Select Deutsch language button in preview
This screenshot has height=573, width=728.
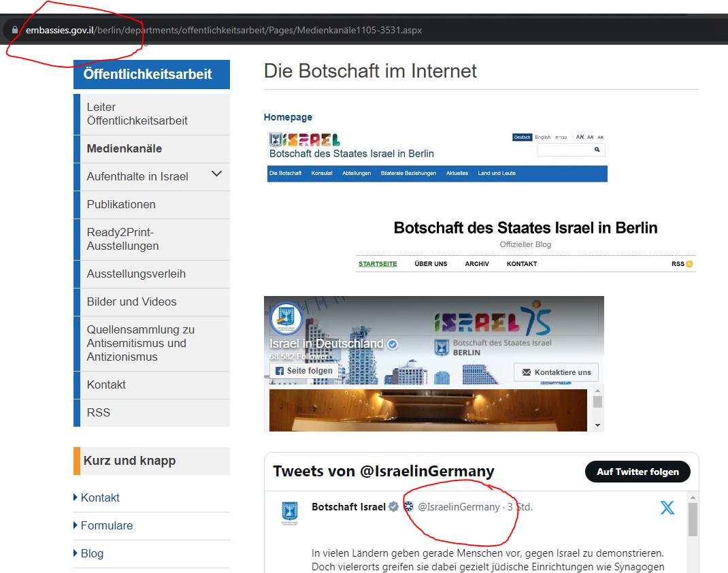(522, 137)
